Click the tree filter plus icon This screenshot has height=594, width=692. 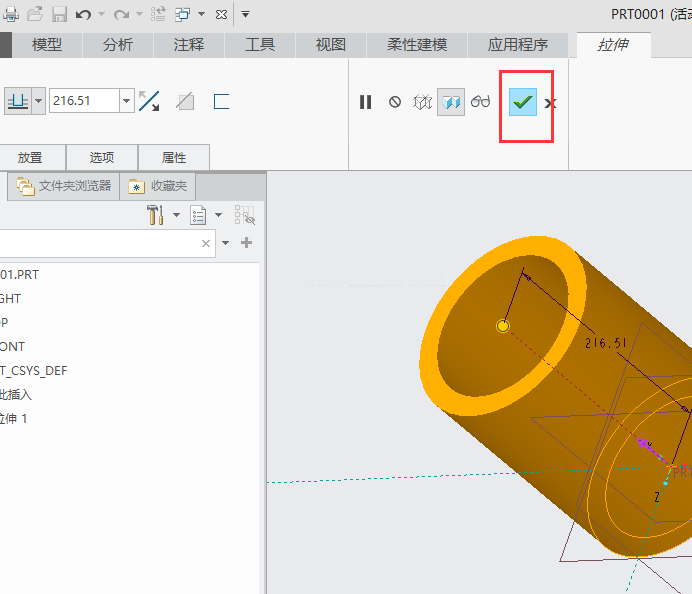click(247, 243)
